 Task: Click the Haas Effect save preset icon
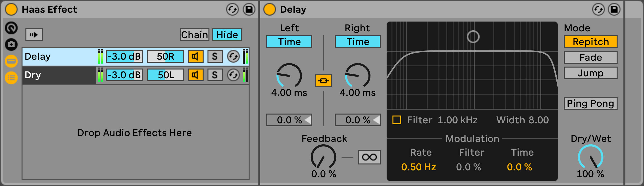[x=249, y=10]
